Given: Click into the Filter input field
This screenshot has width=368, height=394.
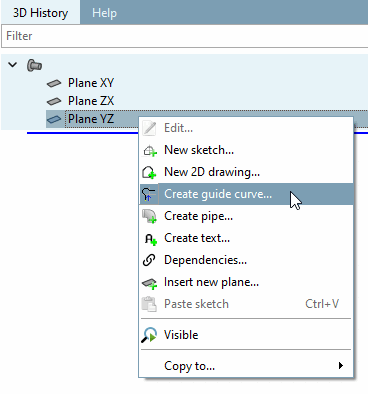Looking at the screenshot, I should pos(185,36).
